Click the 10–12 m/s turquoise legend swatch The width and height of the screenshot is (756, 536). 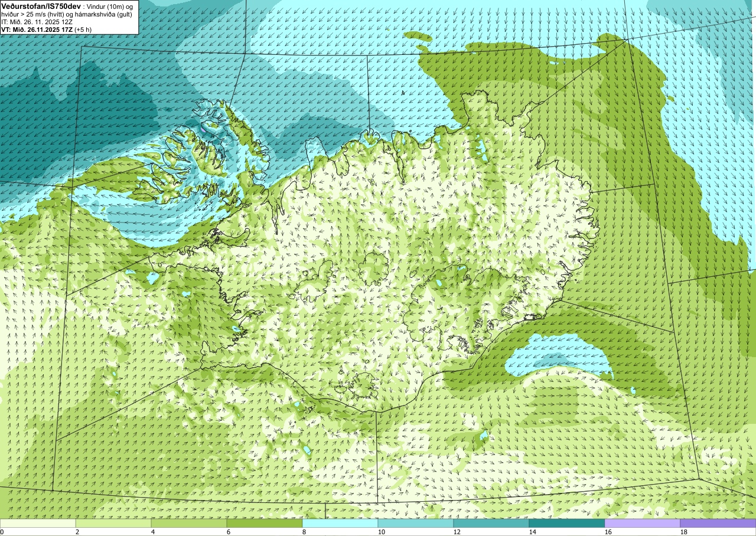coord(416,523)
